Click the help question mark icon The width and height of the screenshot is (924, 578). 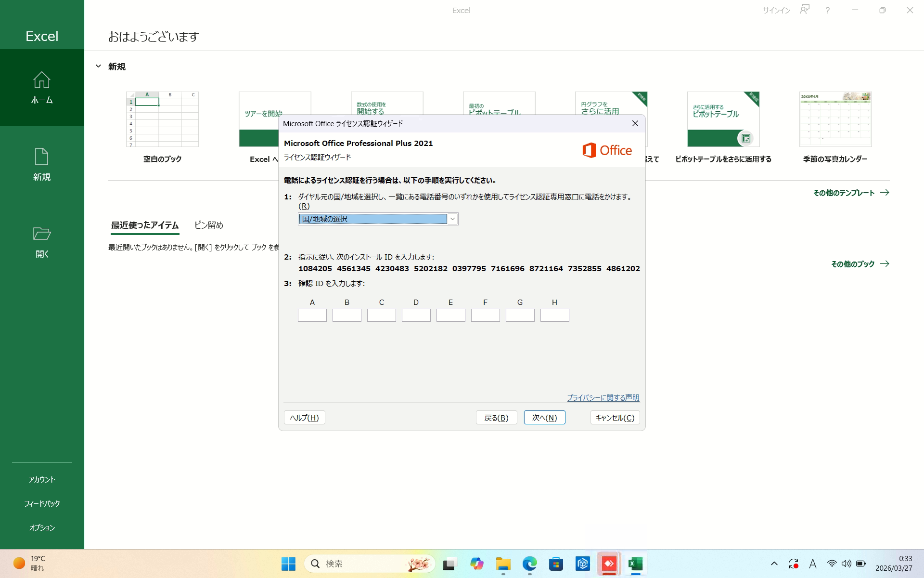(x=827, y=10)
